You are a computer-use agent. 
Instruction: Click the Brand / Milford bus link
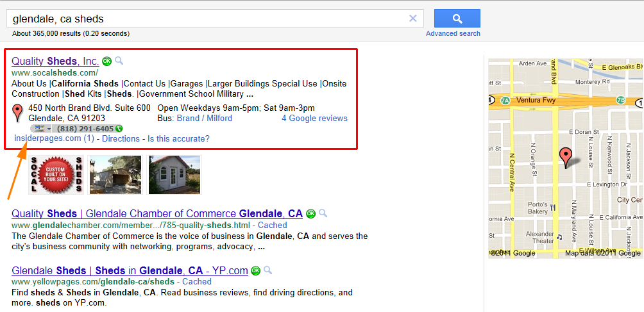tap(205, 119)
